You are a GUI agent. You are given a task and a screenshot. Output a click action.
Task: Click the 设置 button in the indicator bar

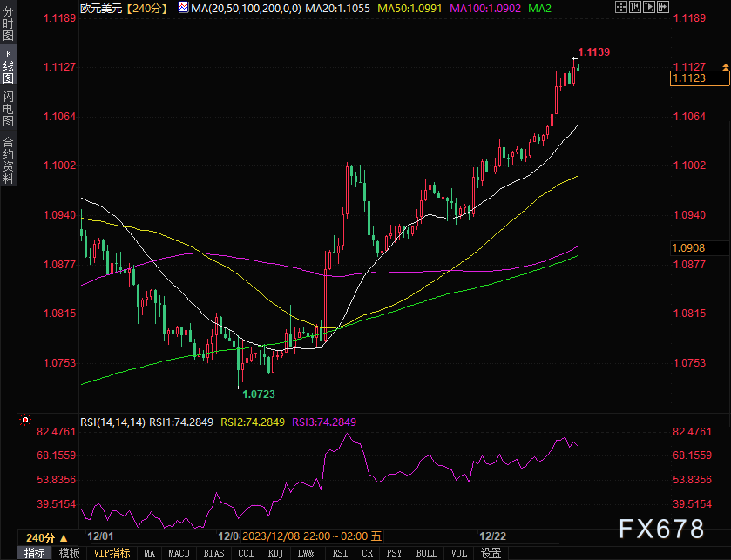(x=491, y=553)
